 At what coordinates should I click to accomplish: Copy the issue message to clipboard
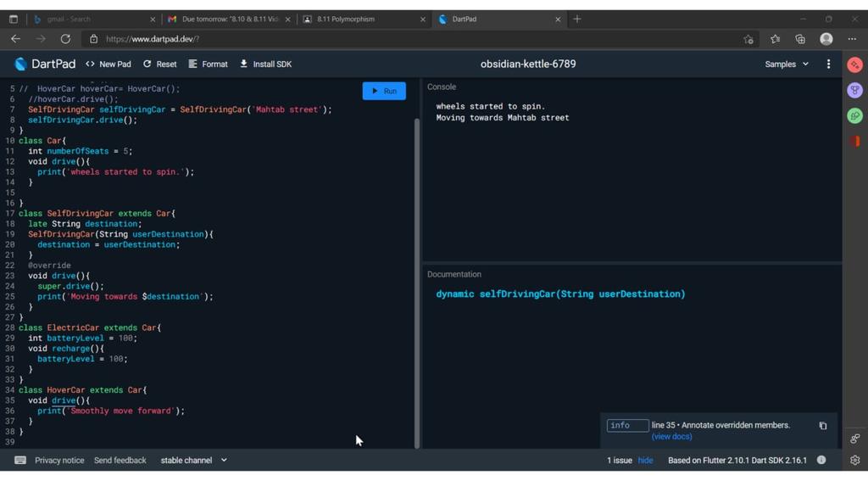822,426
